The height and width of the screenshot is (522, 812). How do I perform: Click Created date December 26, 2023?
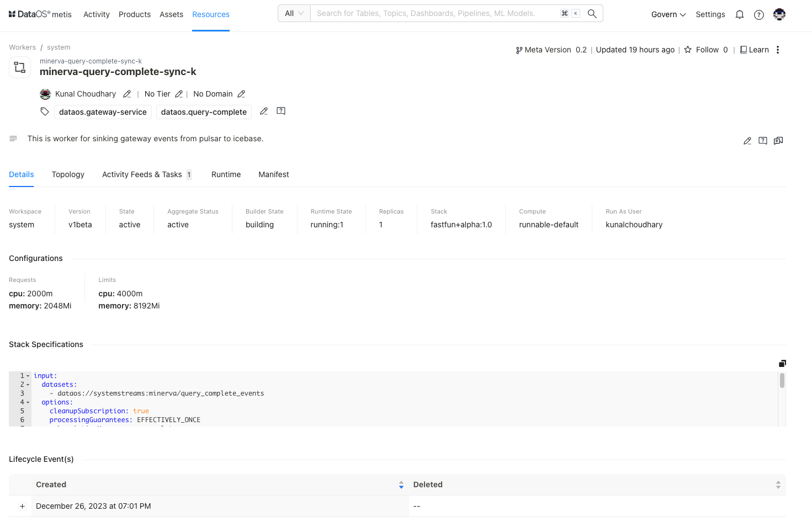[x=93, y=506]
